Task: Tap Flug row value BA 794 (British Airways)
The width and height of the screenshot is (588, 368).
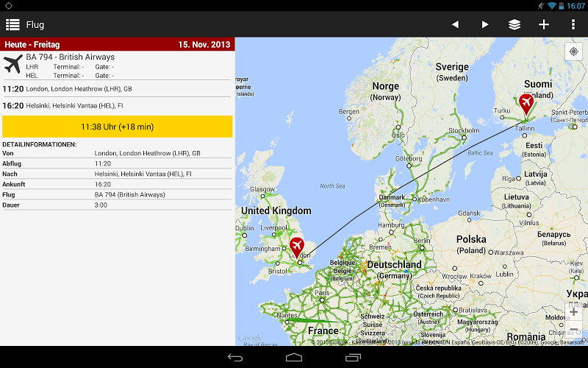Action: [130, 194]
